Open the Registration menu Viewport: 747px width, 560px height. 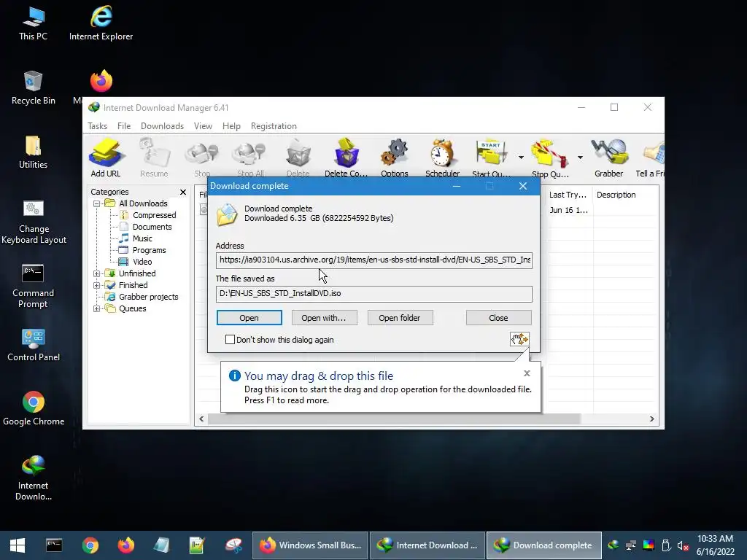pyautogui.click(x=274, y=126)
